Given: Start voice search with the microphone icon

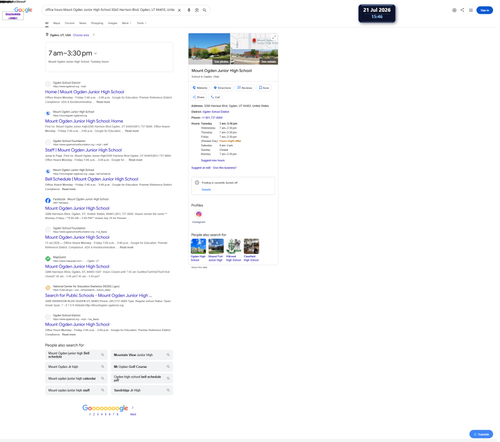Looking at the screenshot, I should pos(189,10).
